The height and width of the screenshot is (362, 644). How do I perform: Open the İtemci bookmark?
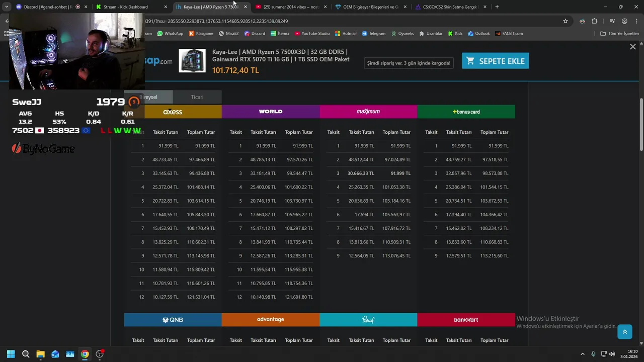(280, 34)
